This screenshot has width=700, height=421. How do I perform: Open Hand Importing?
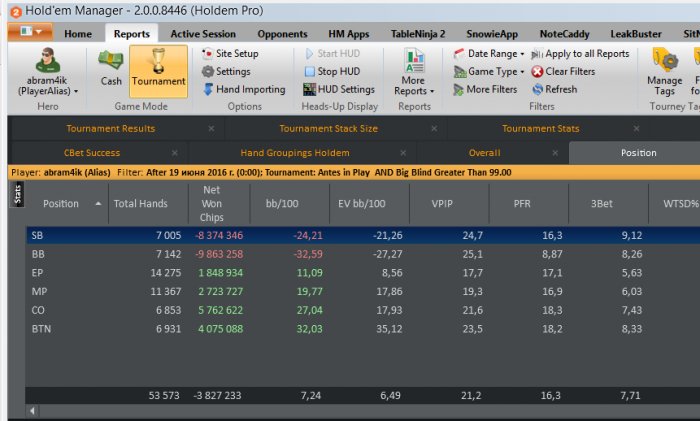pyautogui.click(x=244, y=89)
